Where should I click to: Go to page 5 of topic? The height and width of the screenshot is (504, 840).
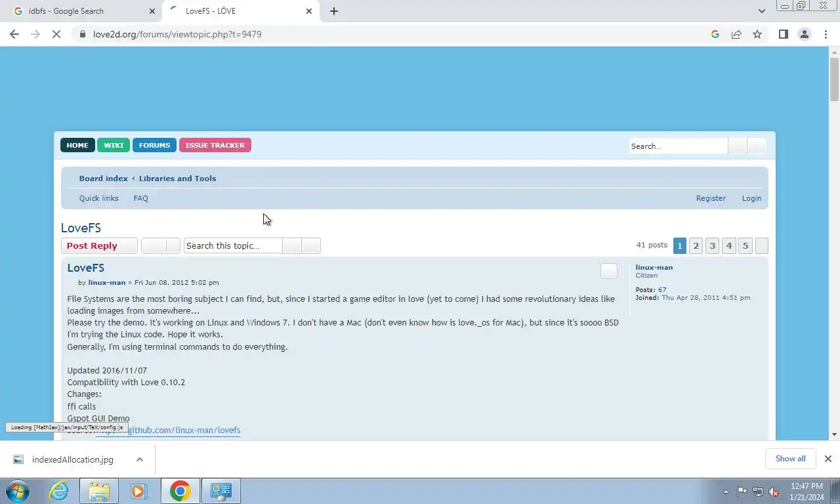point(745,245)
